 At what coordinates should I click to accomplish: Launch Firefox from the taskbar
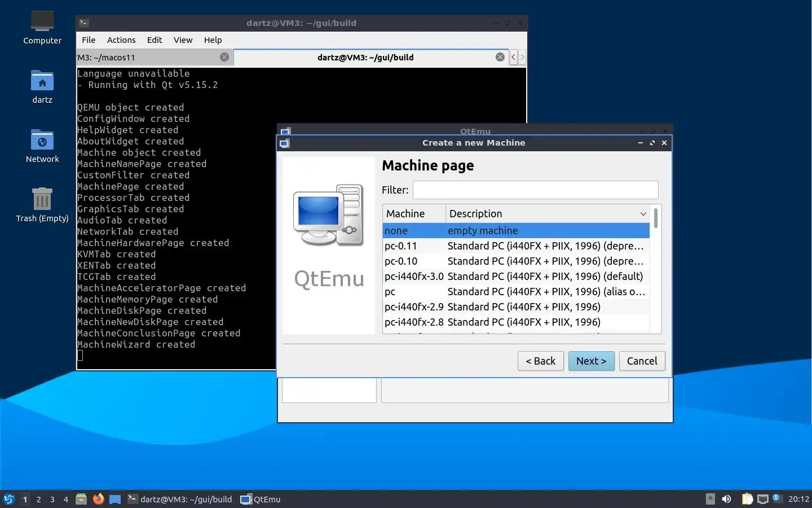pos(98,499)
